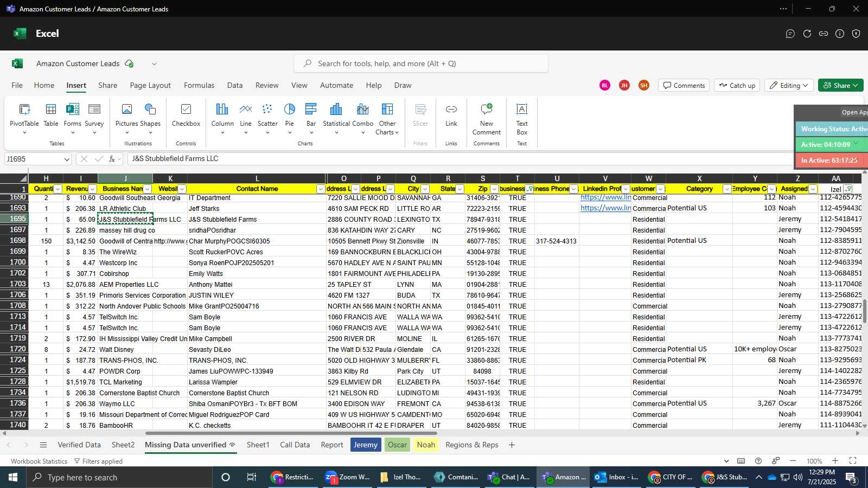Open the Editing mode dropdown
The width and height of the screenshot is (868, 488).
pos(789,85)
